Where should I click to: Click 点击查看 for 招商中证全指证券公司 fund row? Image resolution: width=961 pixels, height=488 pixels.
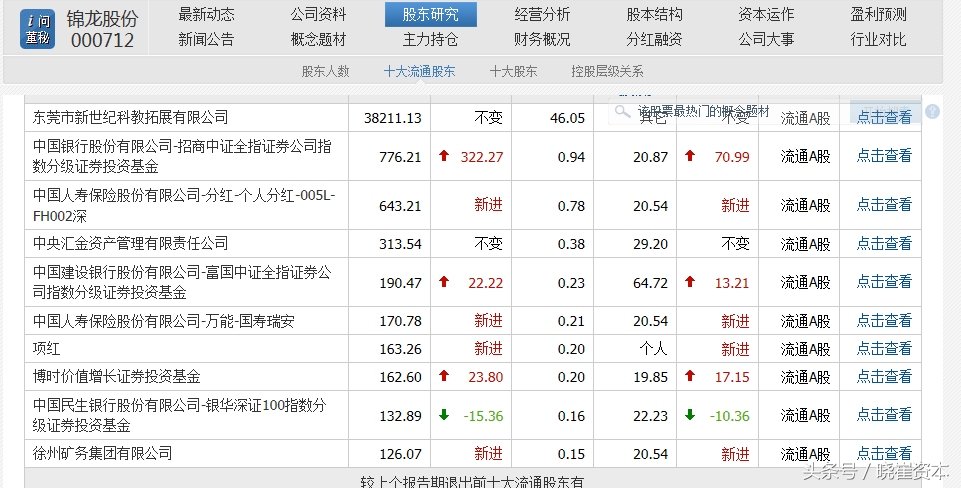coord(884,156)
